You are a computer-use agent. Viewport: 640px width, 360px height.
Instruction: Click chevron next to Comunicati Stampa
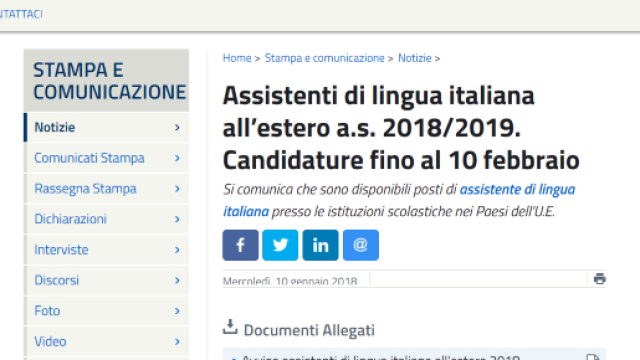(177, 158)
